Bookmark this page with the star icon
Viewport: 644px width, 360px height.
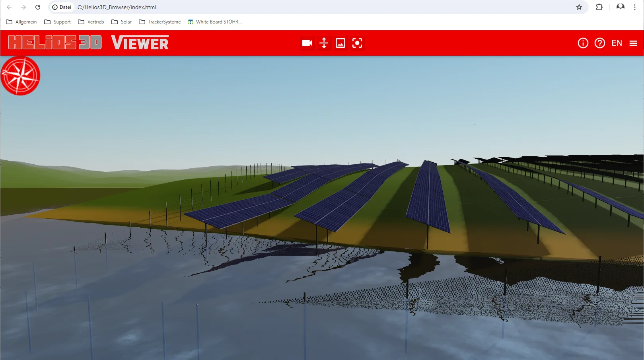(579, 7)
